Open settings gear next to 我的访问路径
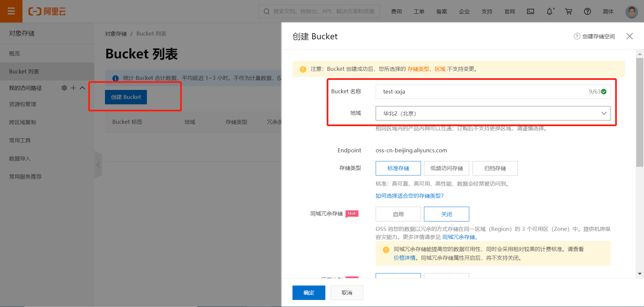This screenshot has width=644, height=307. point(64,88)
